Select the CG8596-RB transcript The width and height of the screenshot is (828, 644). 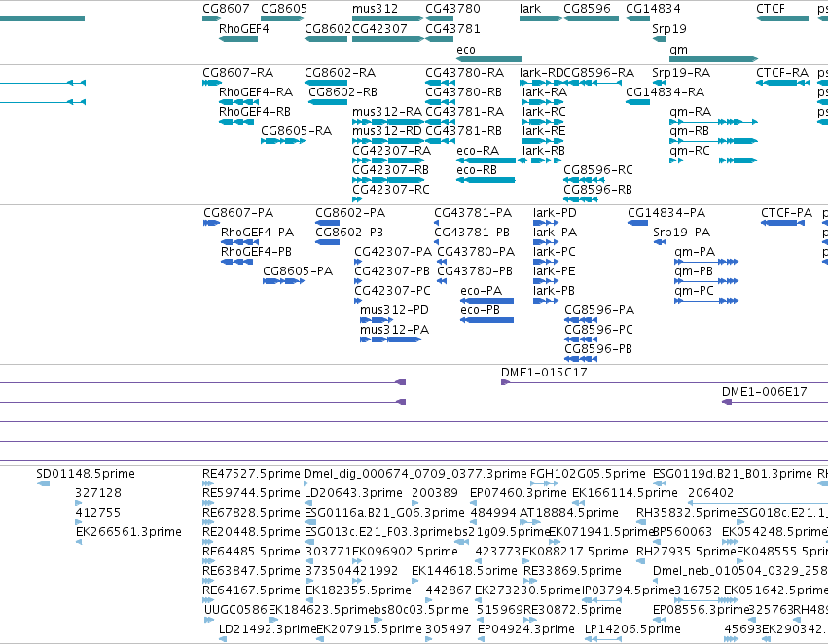click(581, 199)
